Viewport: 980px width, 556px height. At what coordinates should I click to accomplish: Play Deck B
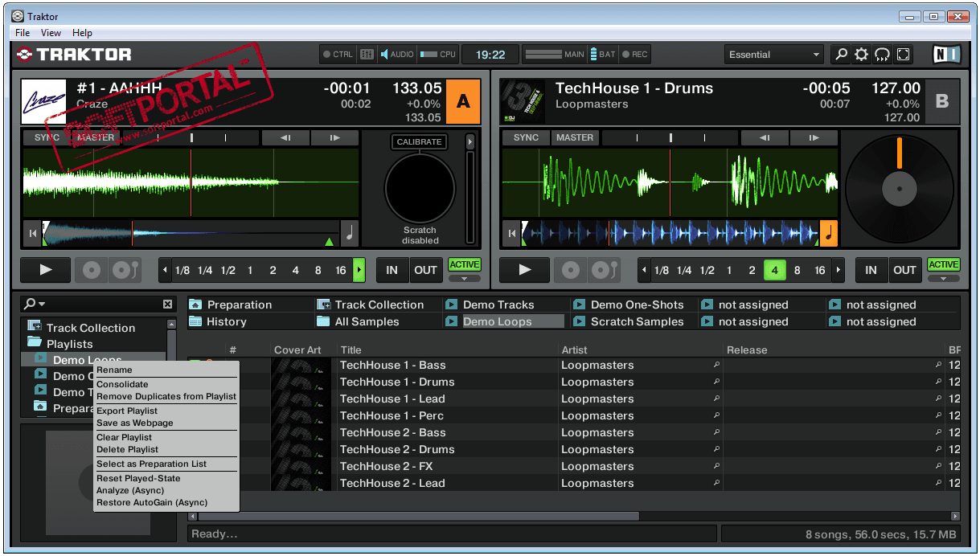point(525,270)
